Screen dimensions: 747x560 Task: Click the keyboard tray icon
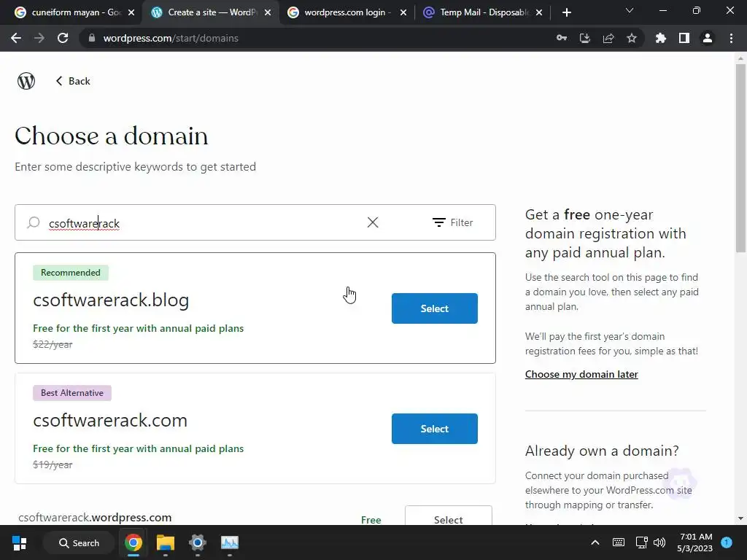tap(619, 542)
